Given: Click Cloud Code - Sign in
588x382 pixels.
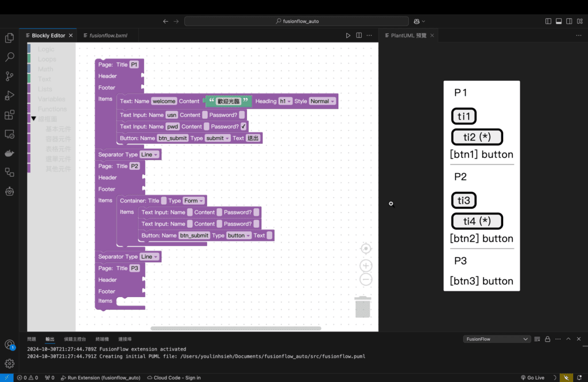Looking at the screenshot, I should point(174,377).
